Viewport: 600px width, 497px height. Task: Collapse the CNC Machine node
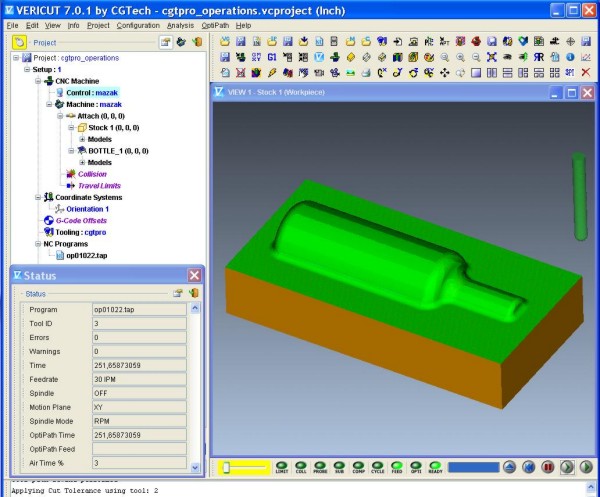click(38, 81)
